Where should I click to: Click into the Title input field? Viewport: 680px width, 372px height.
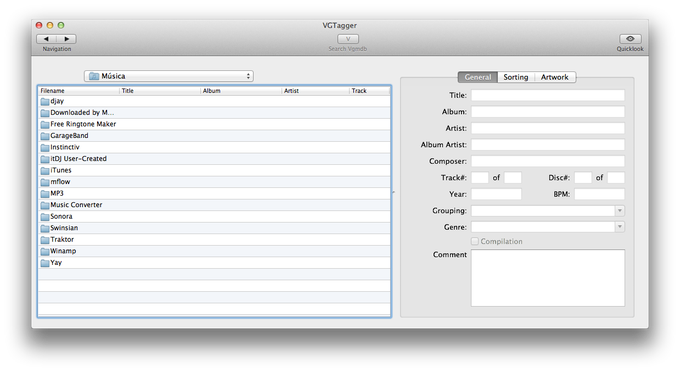(x=548, y=95)
